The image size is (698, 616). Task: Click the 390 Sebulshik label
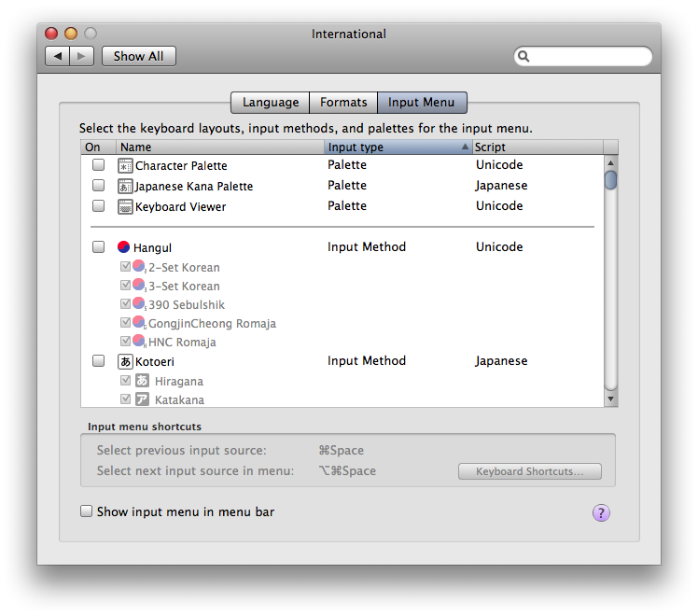(187, 305)
